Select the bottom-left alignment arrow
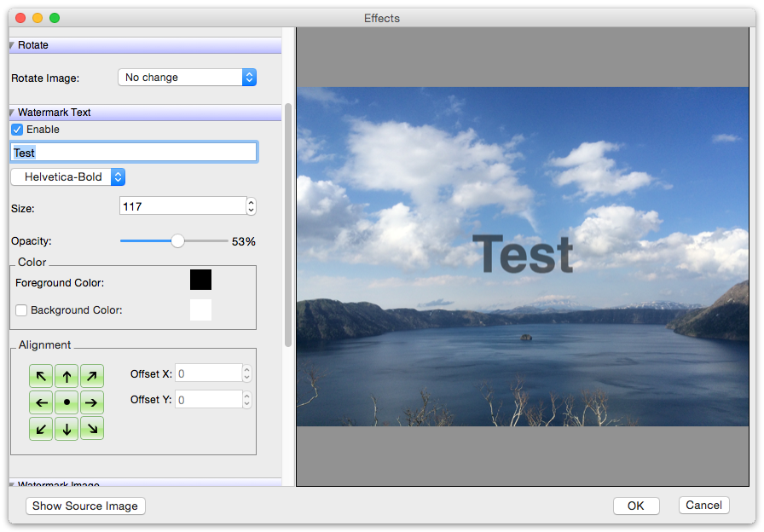 41,428
